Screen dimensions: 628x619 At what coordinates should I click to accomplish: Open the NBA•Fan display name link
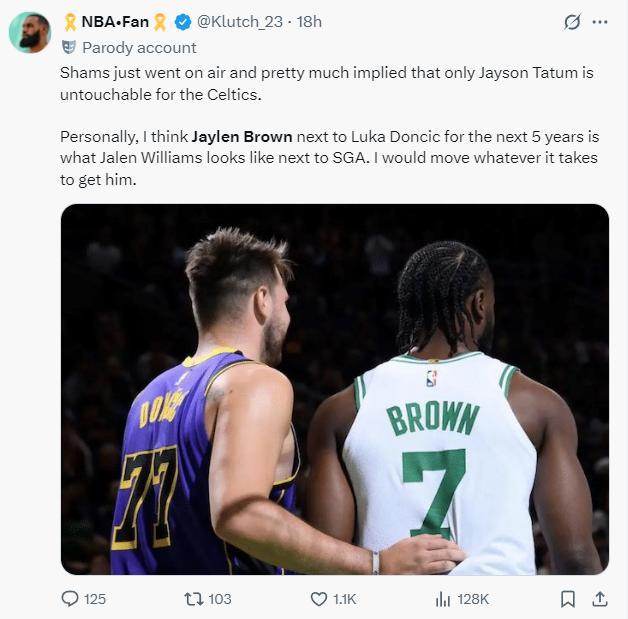point(114,22)
